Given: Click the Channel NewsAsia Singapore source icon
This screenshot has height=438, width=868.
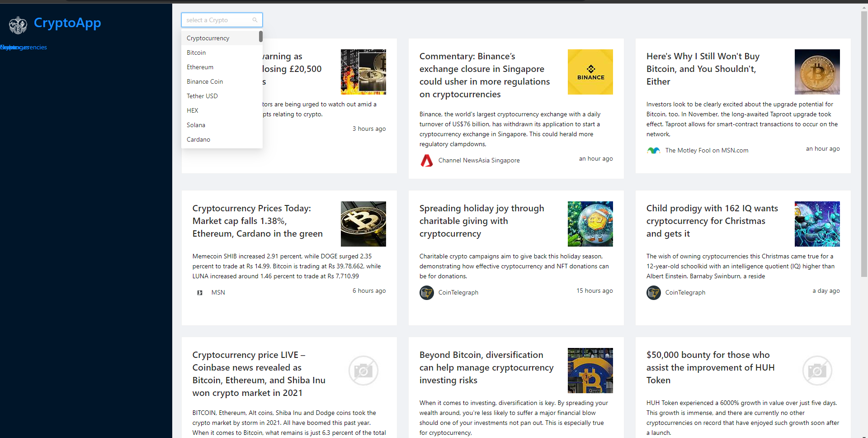Looking at the screenshot, I should pyautogui.click(x=427, y=160).
